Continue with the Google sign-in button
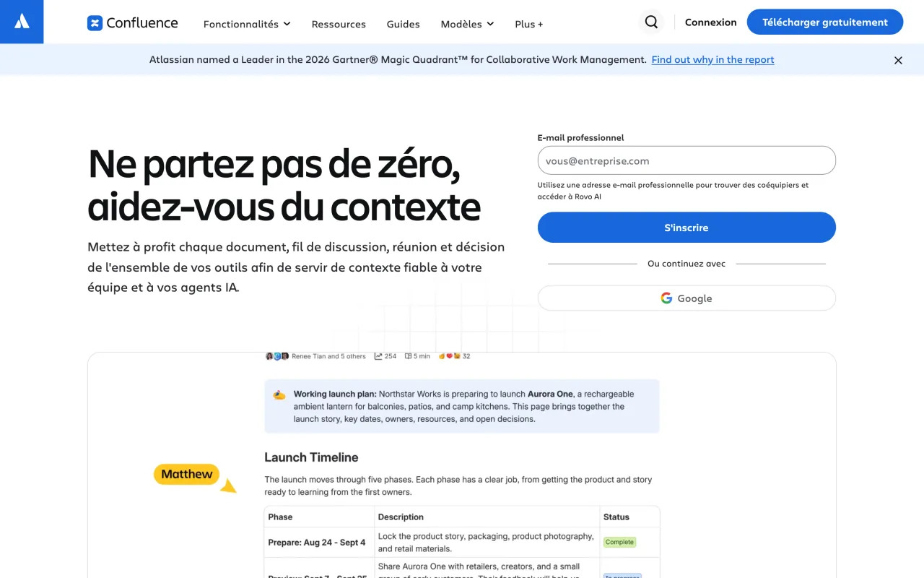924x578 pixels. (x=687, y=298)
